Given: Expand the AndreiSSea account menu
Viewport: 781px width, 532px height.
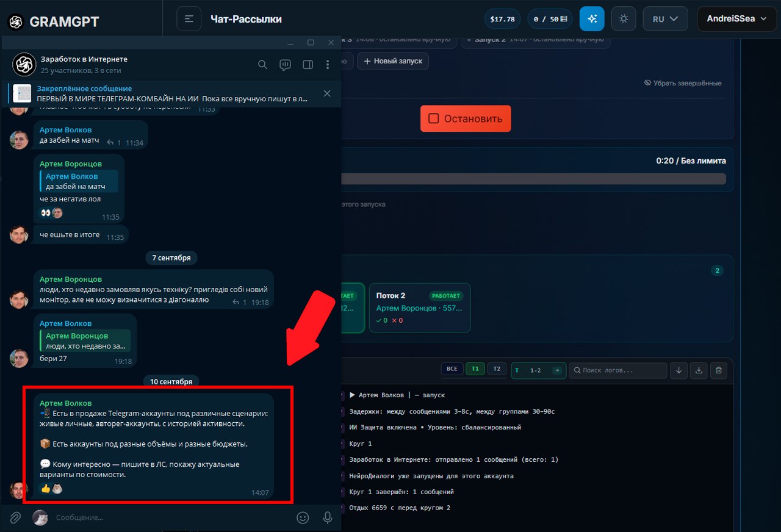Looking at the screenshot, I should click(x=736, y=19).
